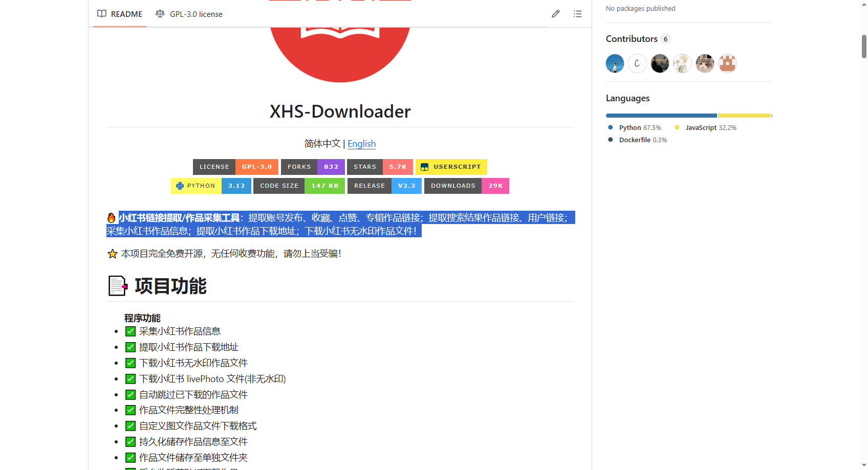The image size is (868, 470).
Task: Click the LICENSE GPL-3.0 badge
Action: click(x=235, y=167)
